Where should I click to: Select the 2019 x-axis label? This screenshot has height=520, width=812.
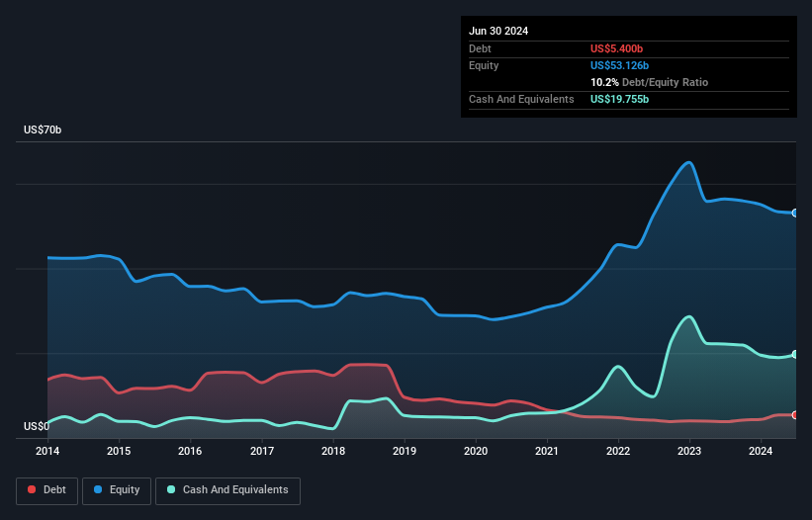point(405,451)
